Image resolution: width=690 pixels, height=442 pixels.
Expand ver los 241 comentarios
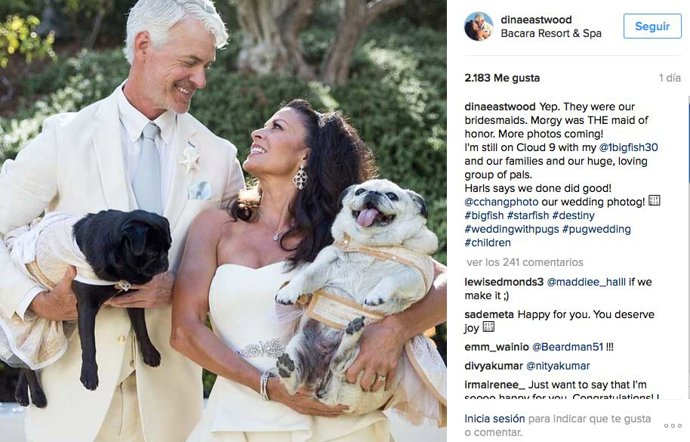(525, 262)
